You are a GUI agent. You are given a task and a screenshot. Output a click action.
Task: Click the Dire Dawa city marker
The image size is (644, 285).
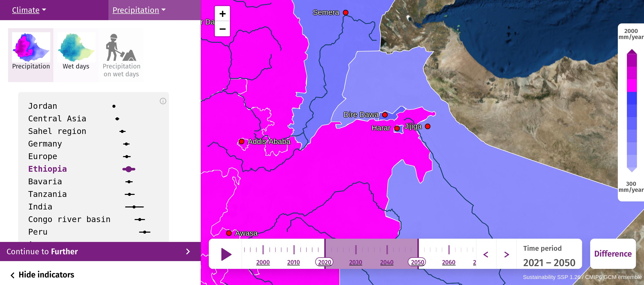point(385,115)
